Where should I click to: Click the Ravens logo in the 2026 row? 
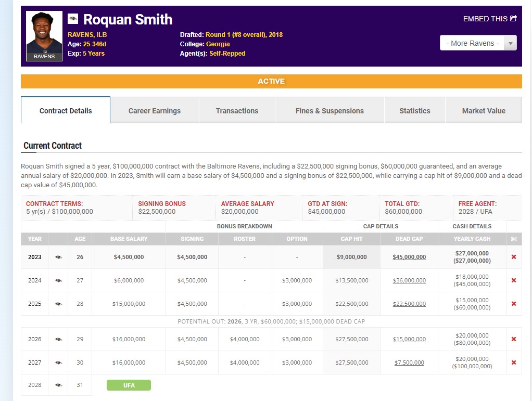58,339
